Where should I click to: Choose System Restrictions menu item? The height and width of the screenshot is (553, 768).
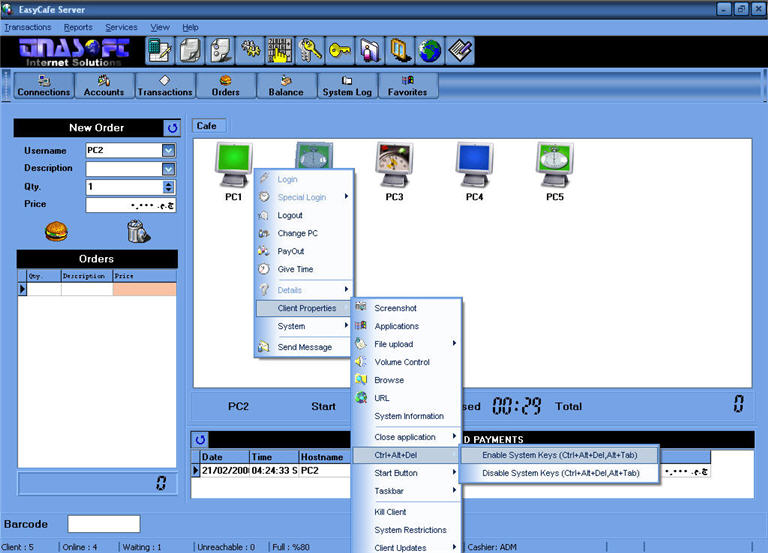(x=407, y=530)
